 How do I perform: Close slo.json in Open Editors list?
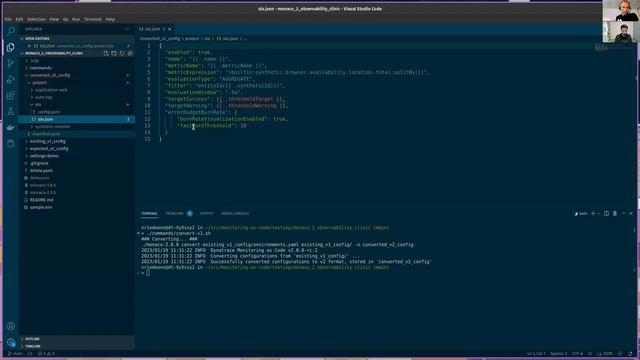(29, 46)
